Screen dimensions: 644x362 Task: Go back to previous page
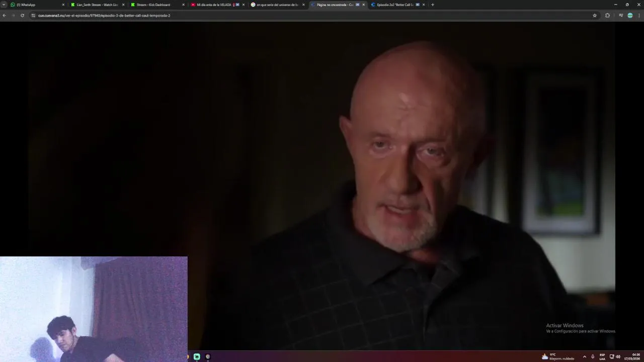[4, 15]
